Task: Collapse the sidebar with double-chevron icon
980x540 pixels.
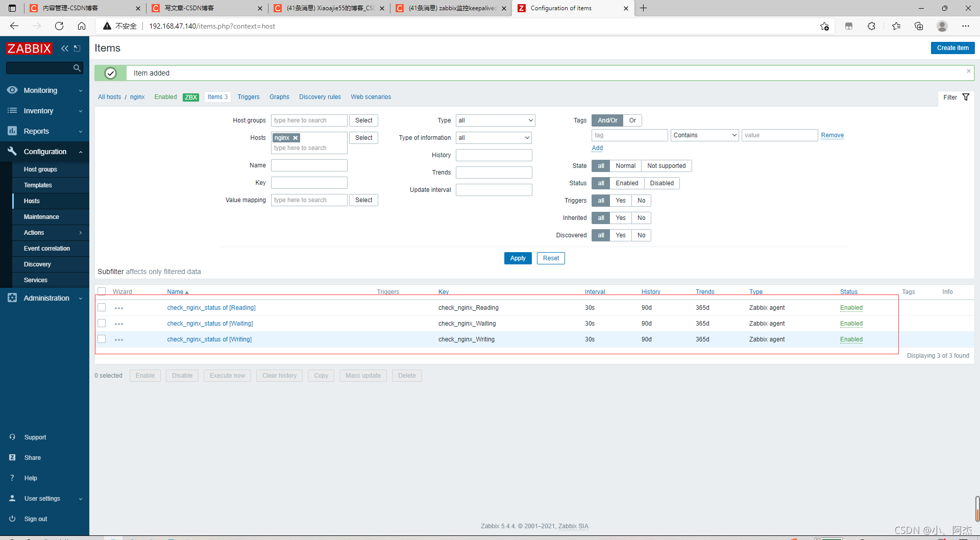Action: (65, 48)
